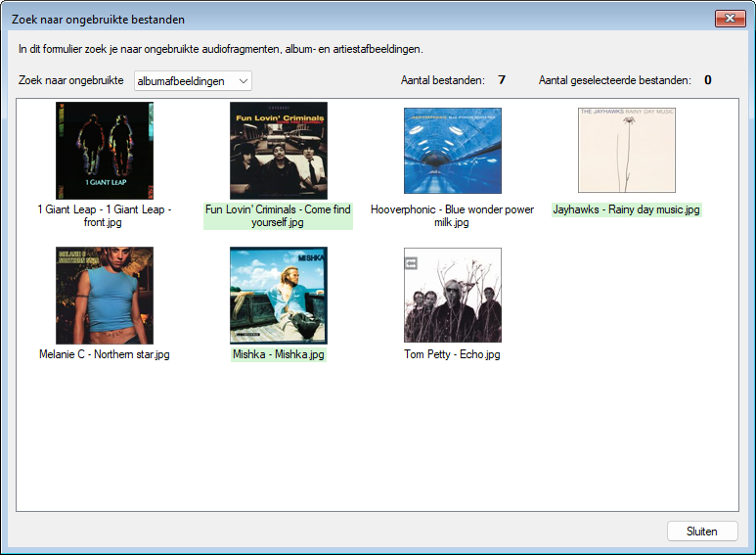Viewport: 756px width, 555px height.
Task: Click filename 'Mishka - Mishka.jpg'
Action: coord(278,354)
